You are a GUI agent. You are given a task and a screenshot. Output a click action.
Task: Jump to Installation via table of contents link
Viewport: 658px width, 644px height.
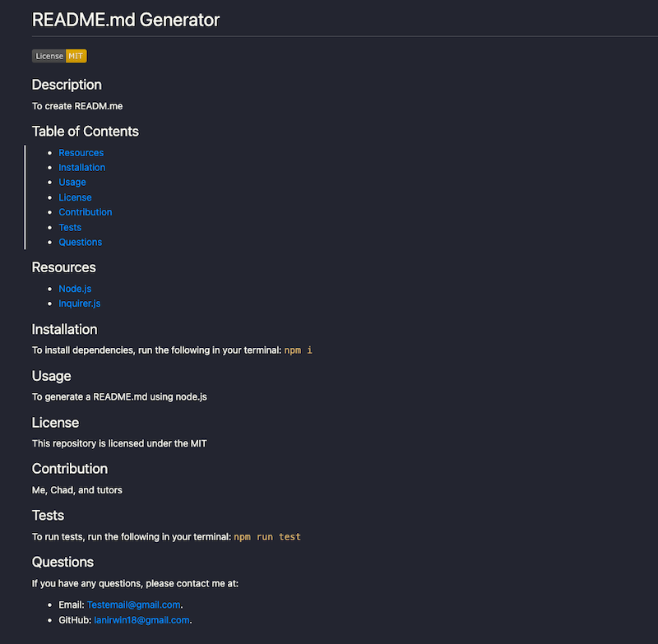click(81, 168)
